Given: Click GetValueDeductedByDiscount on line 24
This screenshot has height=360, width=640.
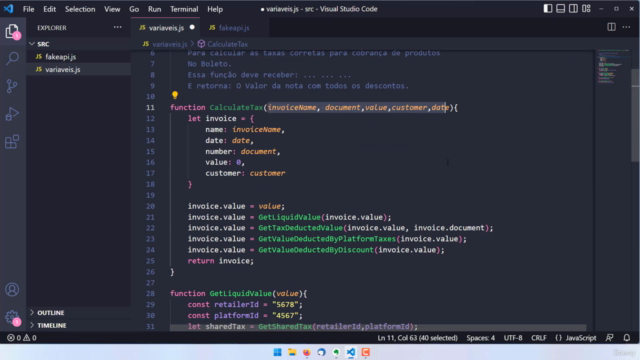Looking at the screenshot, I should pos(316,250).
